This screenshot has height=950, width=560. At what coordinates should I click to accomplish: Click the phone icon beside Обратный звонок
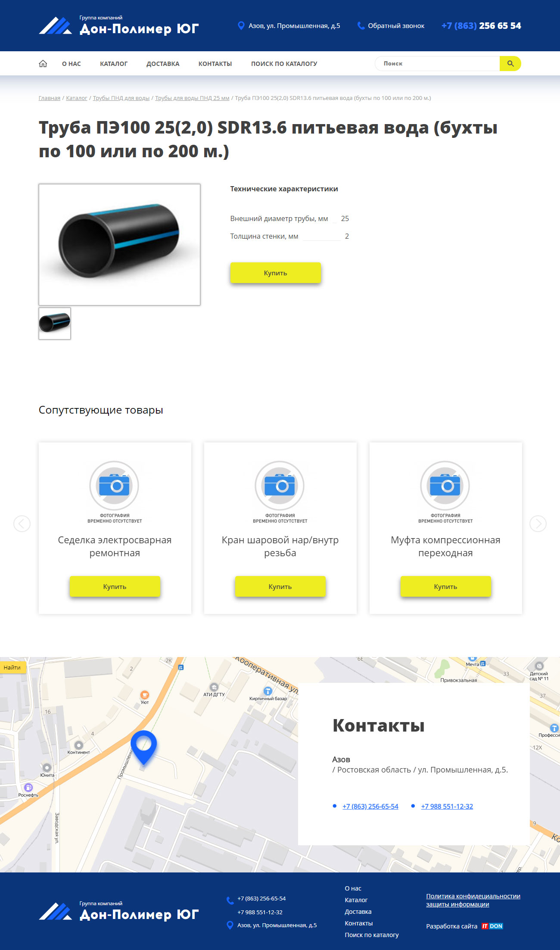(361, 26)
